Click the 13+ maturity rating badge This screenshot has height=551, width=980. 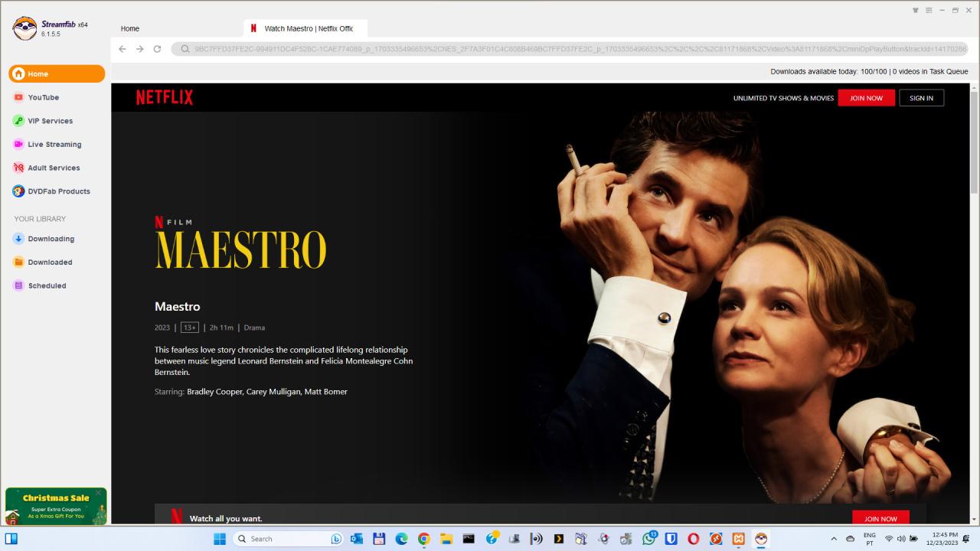(x=190, y=328)
